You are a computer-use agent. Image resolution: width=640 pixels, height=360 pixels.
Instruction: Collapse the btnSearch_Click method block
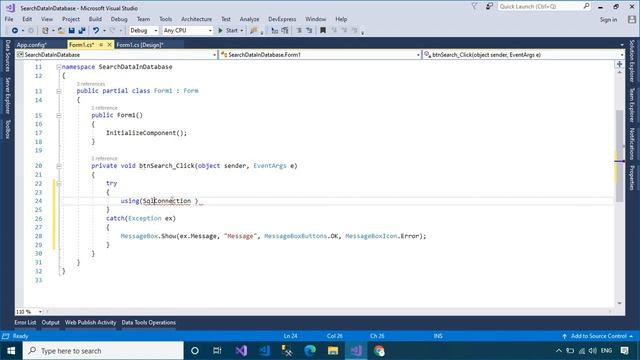coord(58,166)
